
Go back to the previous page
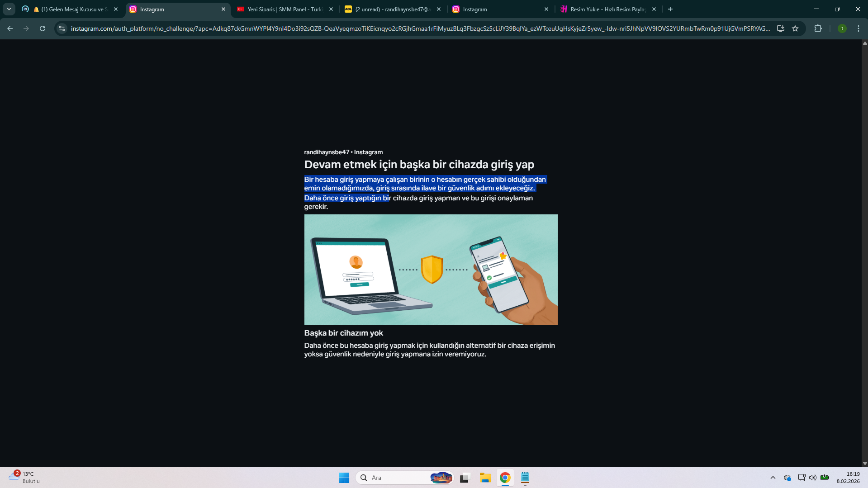pos(10,28)
